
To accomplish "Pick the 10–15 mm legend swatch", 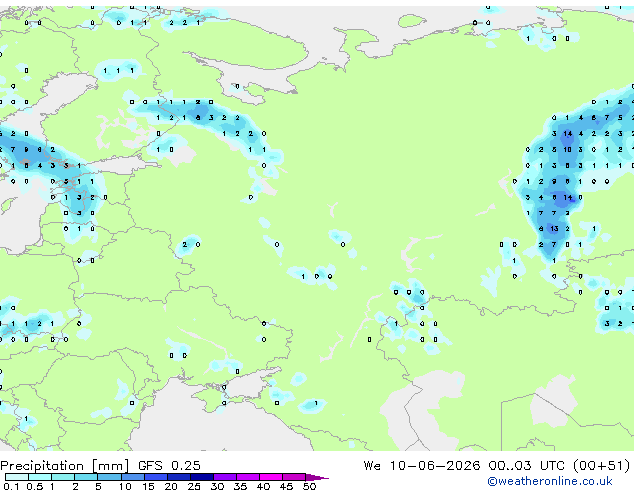I will (132, 477).
